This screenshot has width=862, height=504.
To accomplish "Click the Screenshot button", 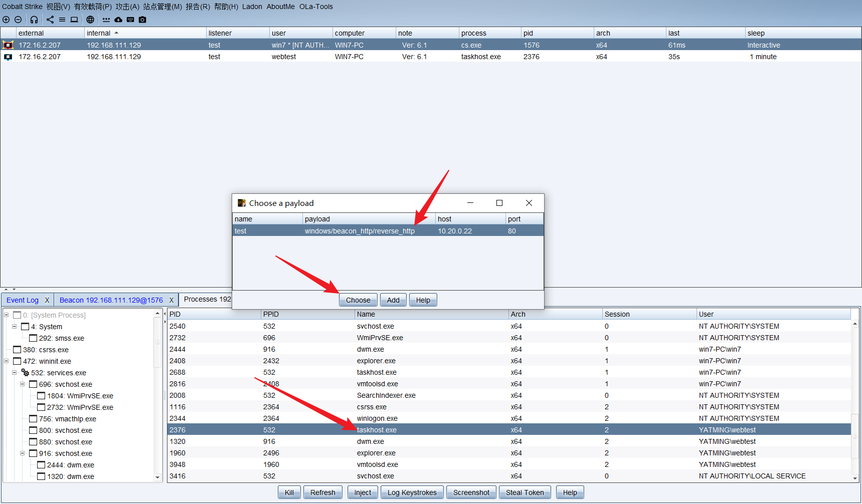I will coord(471,492).
